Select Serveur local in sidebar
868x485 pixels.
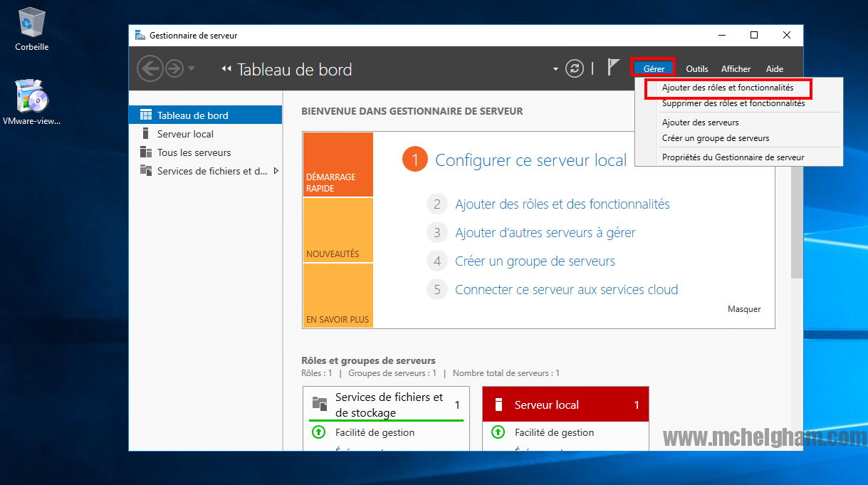205,134
